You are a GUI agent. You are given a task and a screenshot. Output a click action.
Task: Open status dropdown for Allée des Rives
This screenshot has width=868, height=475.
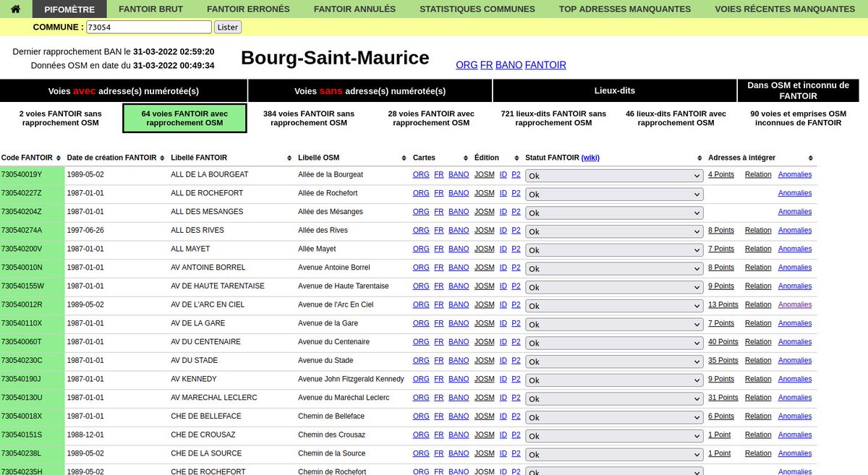[614, 231]
